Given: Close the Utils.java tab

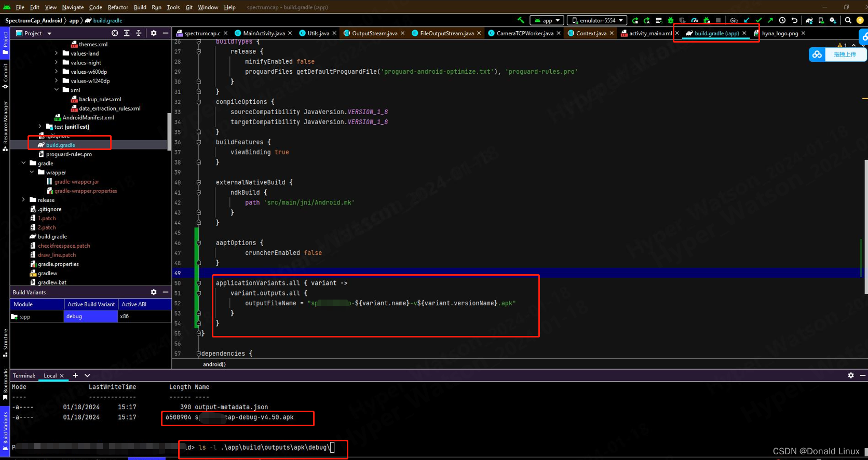Looking at the screenshot, I should point(334,33).
